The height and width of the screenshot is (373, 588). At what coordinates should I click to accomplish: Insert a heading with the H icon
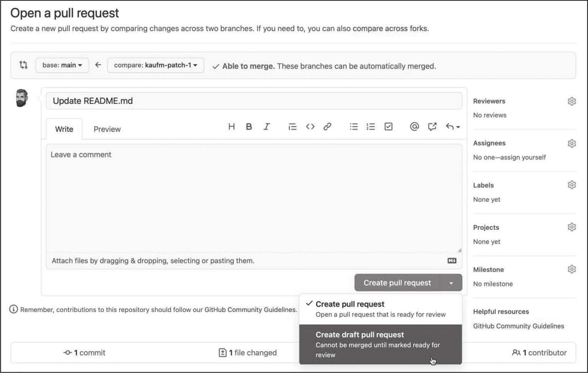point(231,127)
